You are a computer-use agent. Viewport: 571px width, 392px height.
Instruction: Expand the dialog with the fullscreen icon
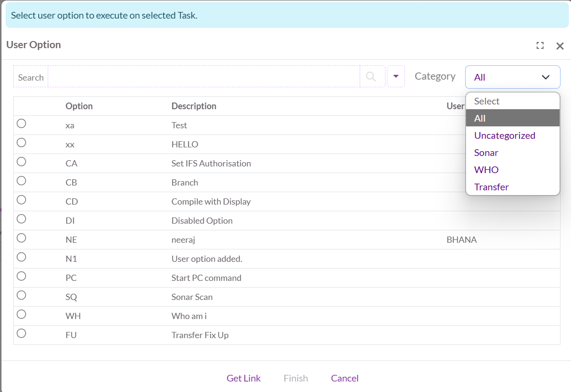click(540, 46)
